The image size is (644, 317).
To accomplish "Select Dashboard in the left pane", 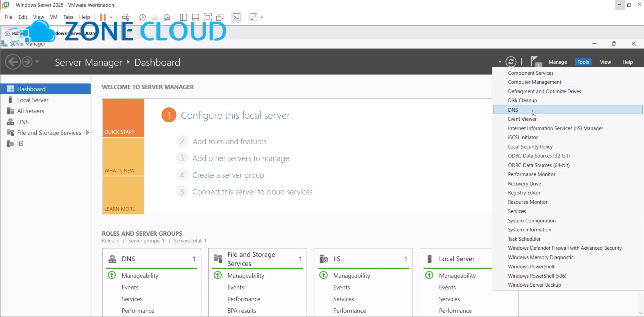I will [45, 89].
